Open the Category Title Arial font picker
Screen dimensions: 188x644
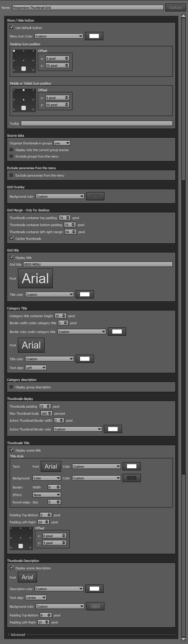pos(31,345)
